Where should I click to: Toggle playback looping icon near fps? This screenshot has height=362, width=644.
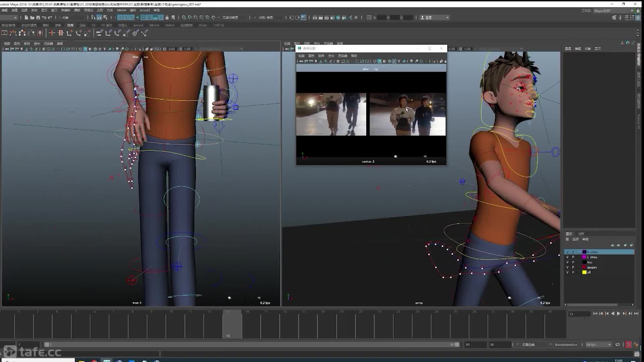coord(618,345)
